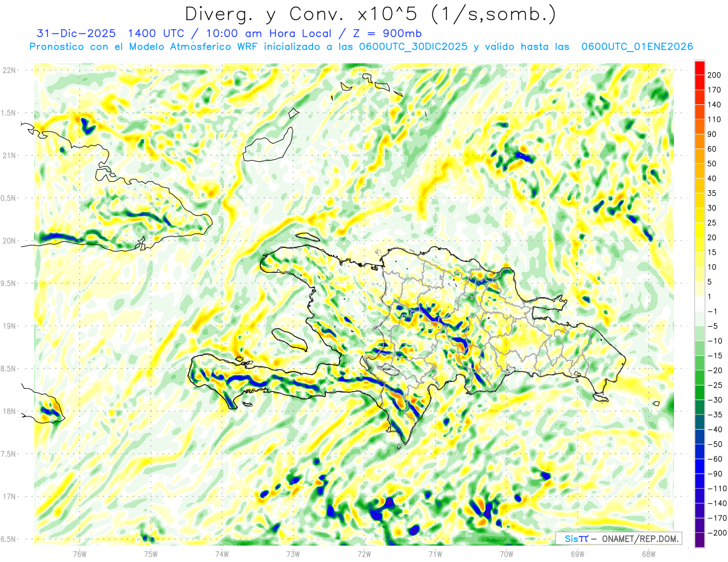Click the '73W' longitude label
This screenshot has width=728, height=562.
point(293,554)
